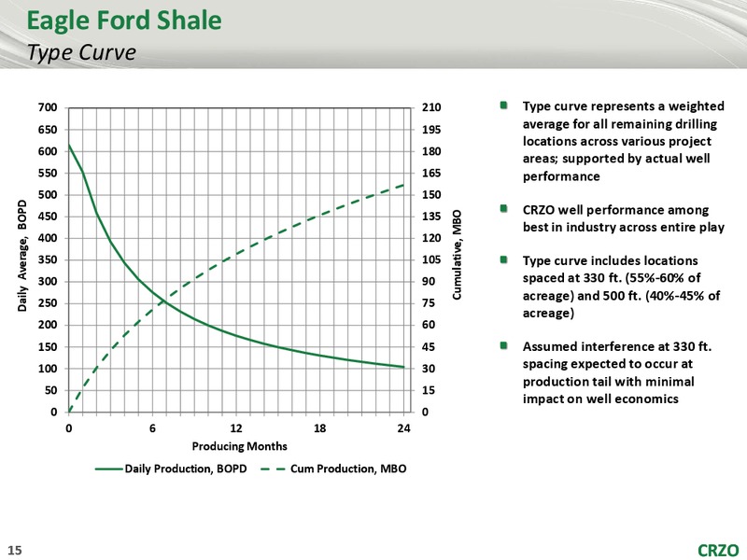
Task: Click the slide number '15'
Action: pyautogui.click(x=15, y=550)
